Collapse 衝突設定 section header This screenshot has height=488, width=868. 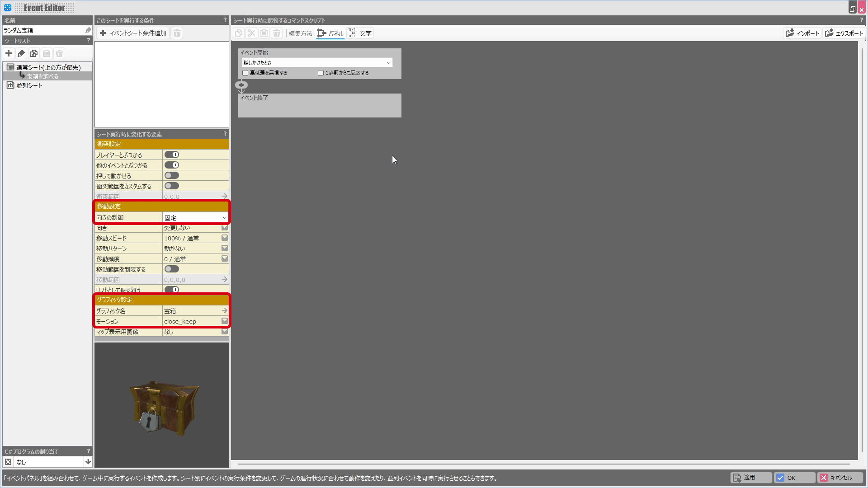(162, 144)
